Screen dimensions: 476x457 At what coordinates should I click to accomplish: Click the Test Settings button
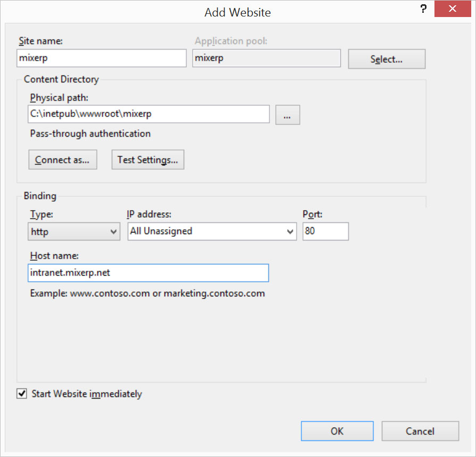[147, 160]
